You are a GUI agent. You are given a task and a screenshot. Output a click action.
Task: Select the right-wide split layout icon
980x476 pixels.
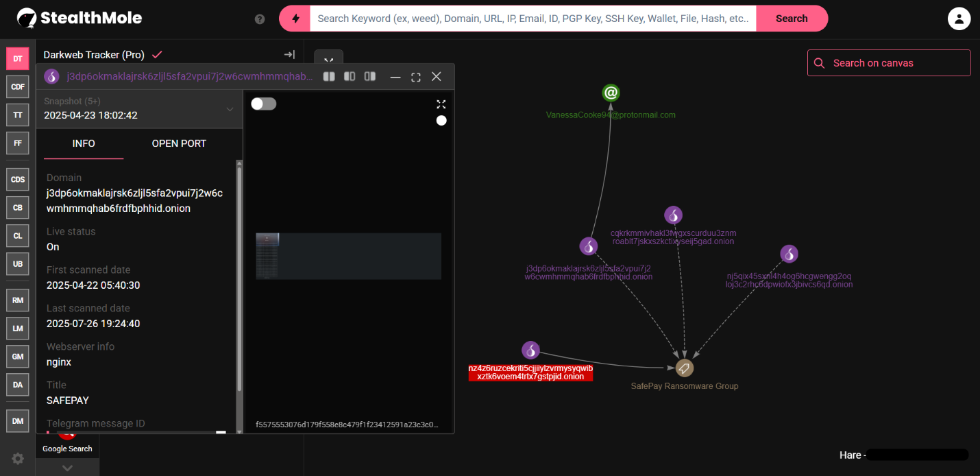coord(370,76)
